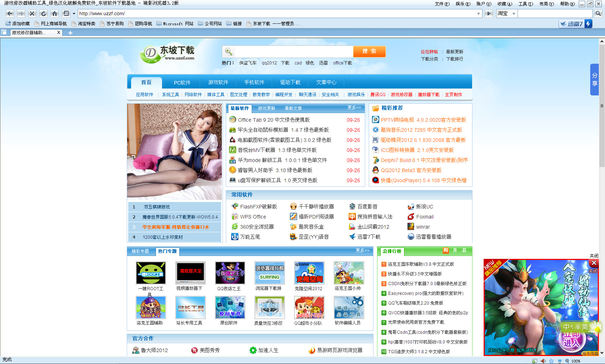Open the 苏宁易购 bookmark
Screen dimensions: 605x364
coord(112,24)
